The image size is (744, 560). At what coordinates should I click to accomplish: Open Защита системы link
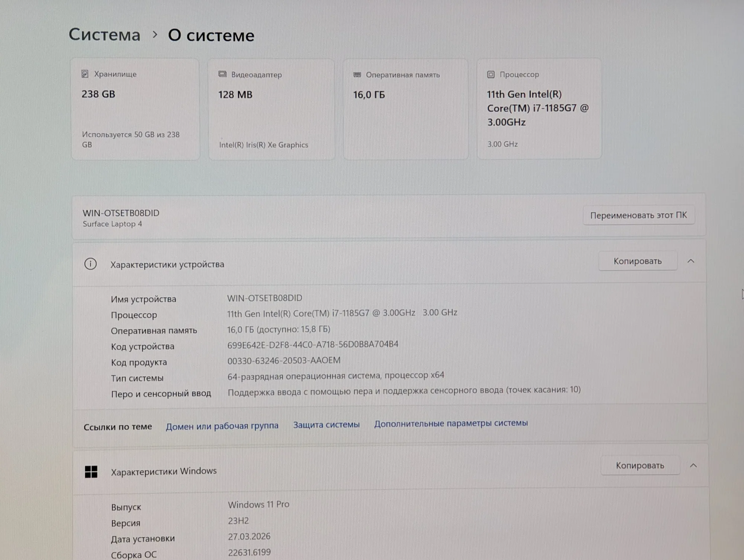click(326, 425)
